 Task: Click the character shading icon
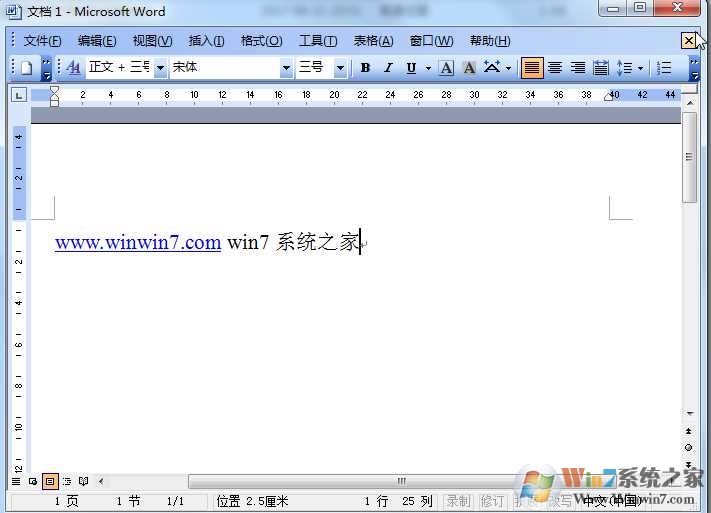click(x=468, y=68)
